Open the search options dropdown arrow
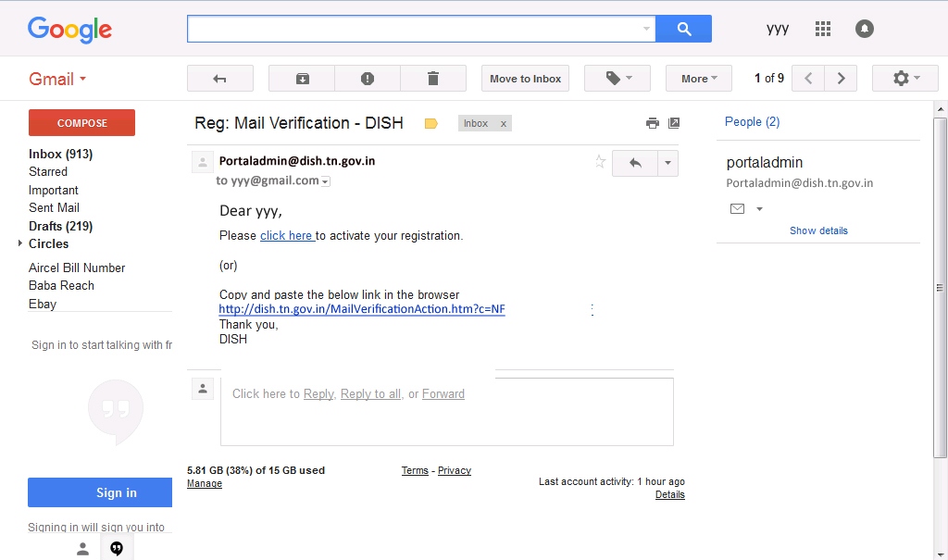 click(x=646, y=29)
